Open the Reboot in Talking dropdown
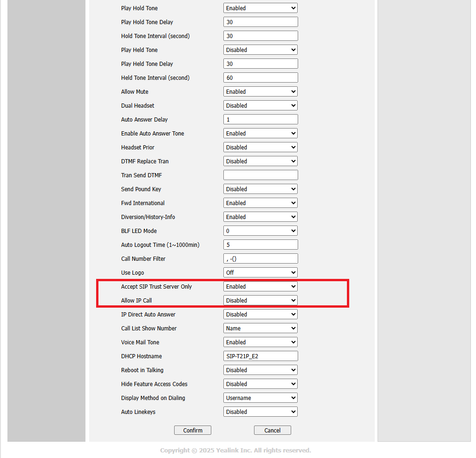 pos(260,370)
